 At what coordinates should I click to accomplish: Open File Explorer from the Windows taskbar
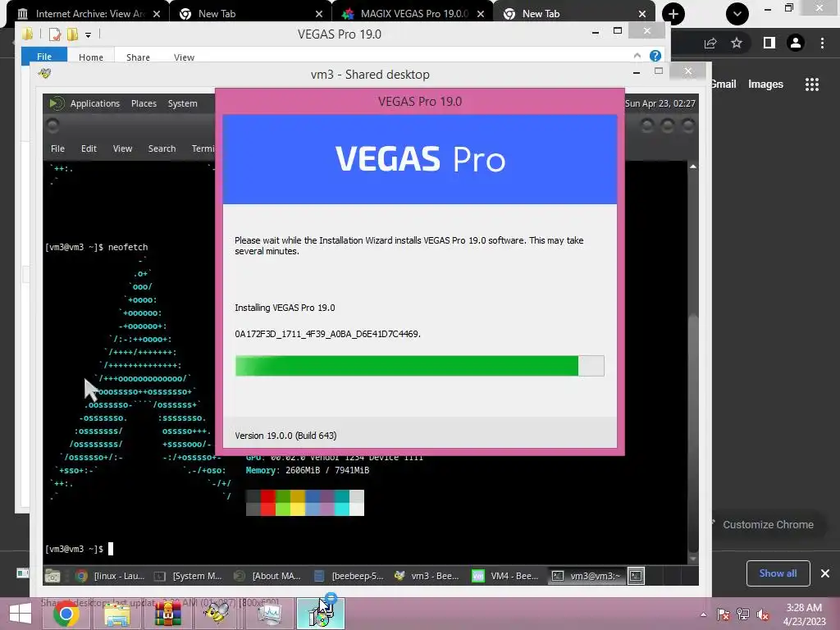click(x=117, y=614)
